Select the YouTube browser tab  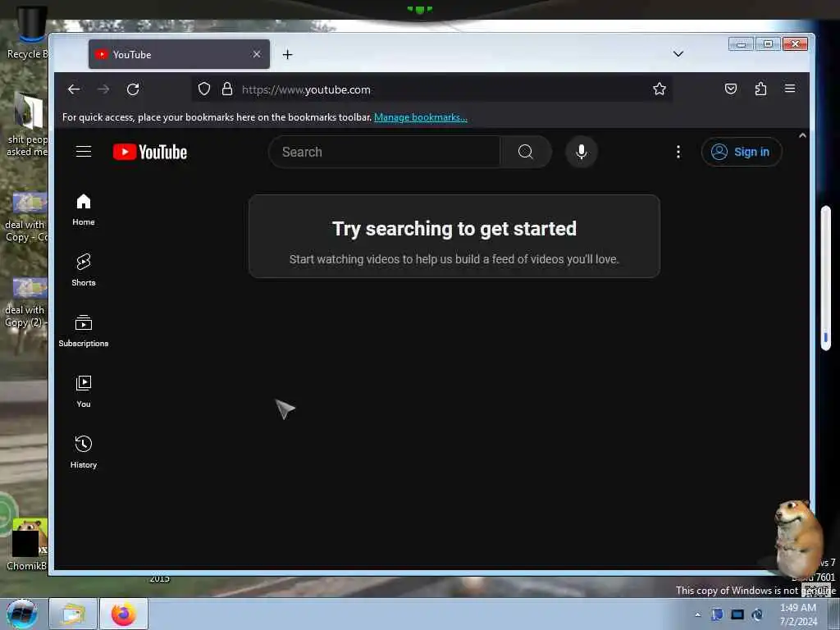pos(179,54)
